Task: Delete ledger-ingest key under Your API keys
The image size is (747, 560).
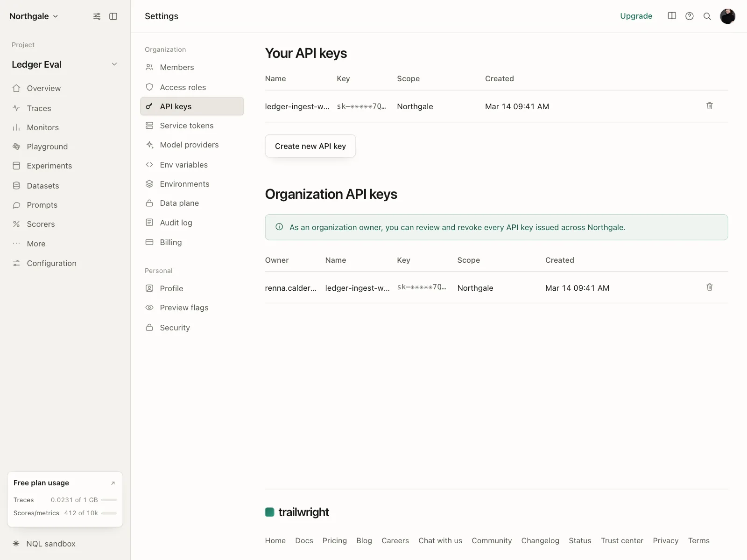Action: pyautogui.click(x=710, y=106)
